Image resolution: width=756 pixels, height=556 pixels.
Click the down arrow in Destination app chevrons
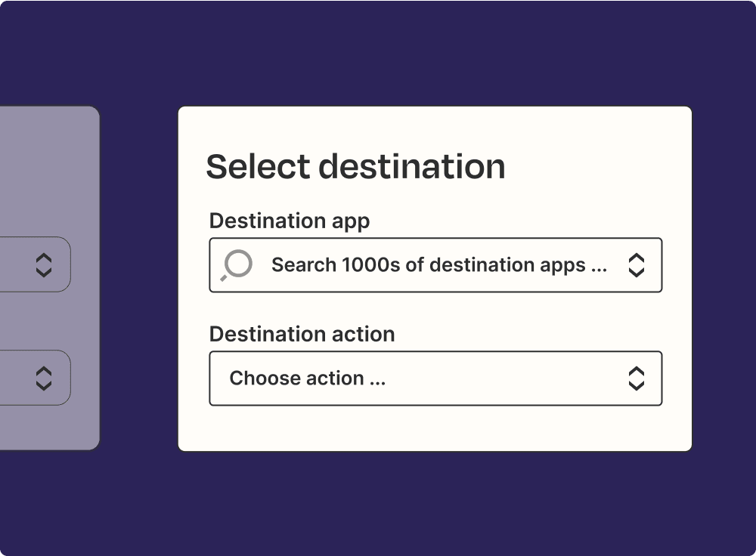(x=637, y=272)
